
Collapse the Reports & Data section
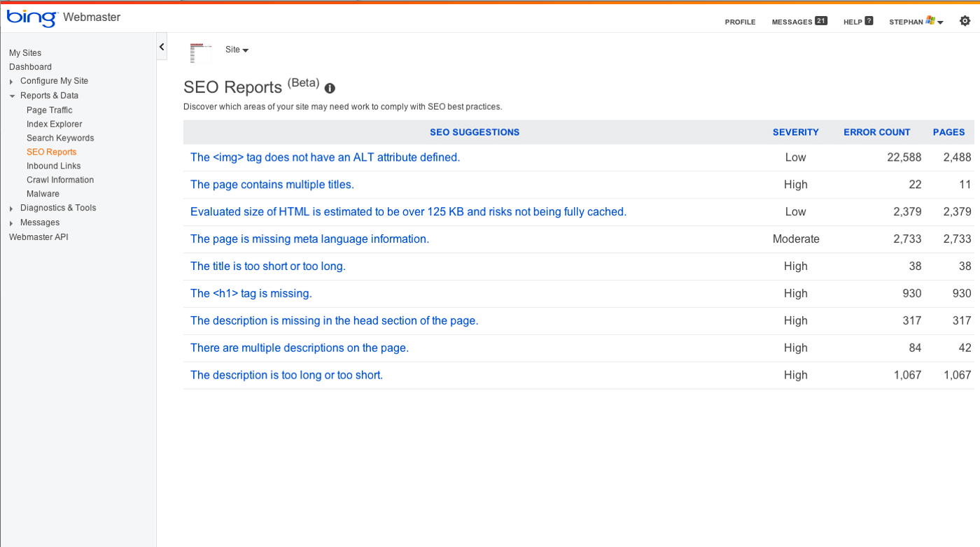click(x=12, y=96)
